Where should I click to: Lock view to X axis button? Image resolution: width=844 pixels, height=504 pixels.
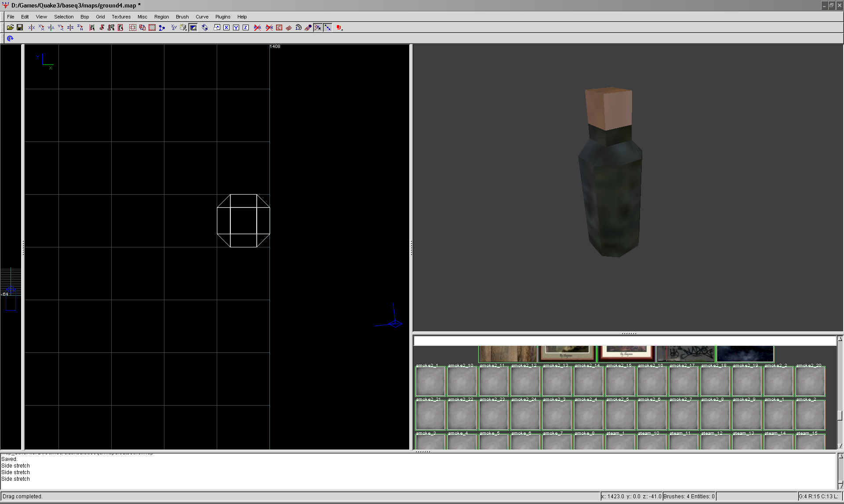coord(226,27)
